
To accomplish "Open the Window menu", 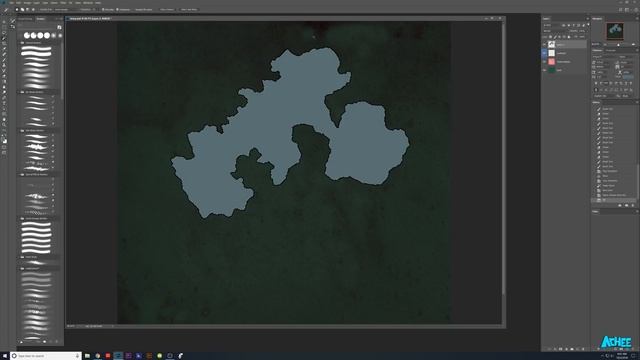I will [88, 2].
